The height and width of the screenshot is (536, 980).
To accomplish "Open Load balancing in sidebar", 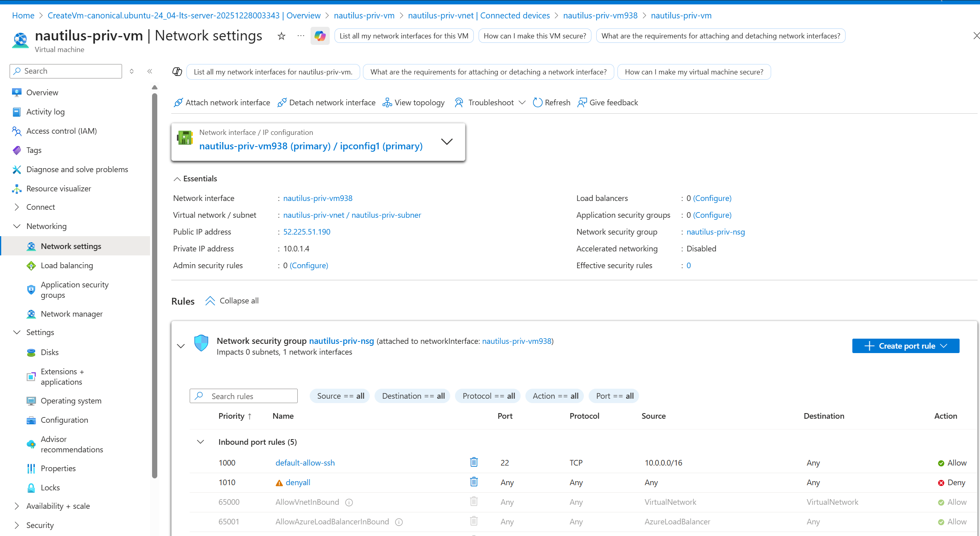I will (x=67, y=265).
